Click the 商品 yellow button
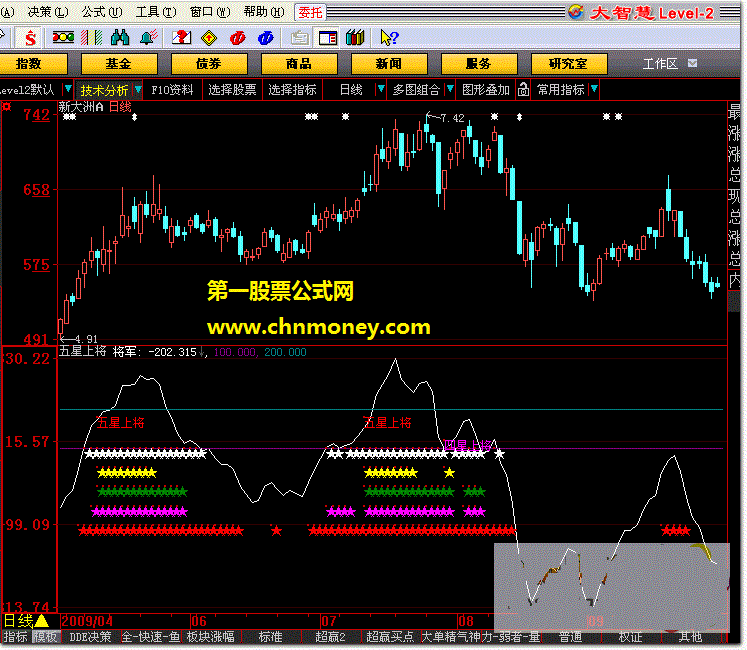Image resolution: width=747 pixels, height=650 pixels. click(x=299, y=63)
